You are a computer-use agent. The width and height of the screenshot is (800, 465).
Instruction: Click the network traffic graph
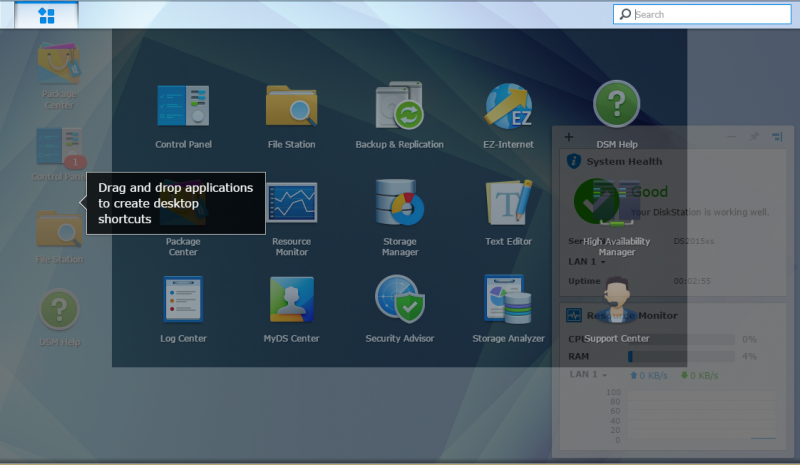coord(701,415)
